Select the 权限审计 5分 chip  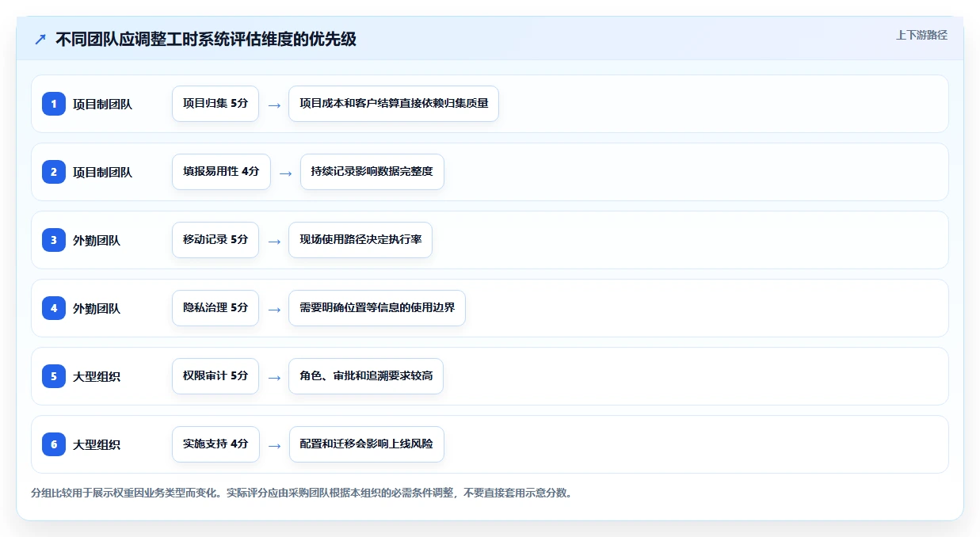[x=215, y=376]
